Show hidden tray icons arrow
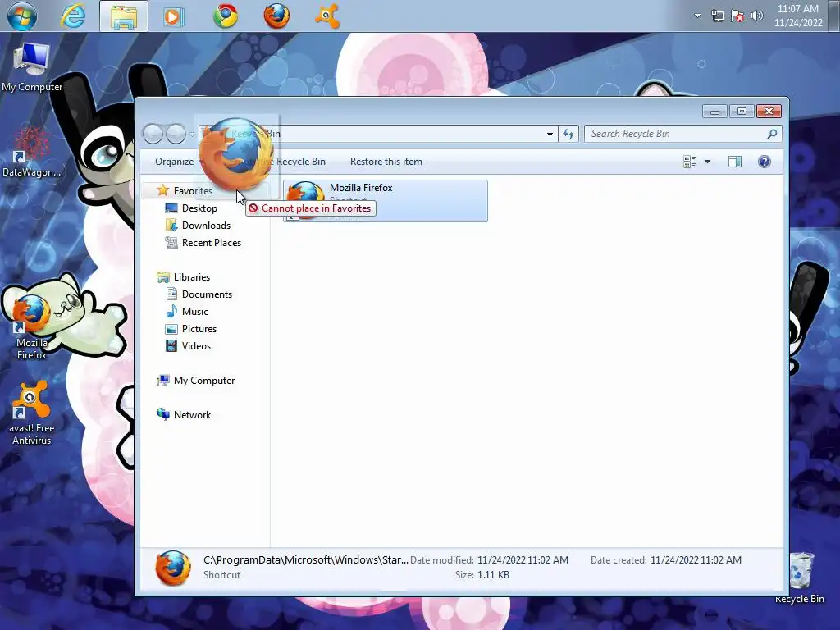840x630 pixels. pyautogui.click(x=697, y=16)
